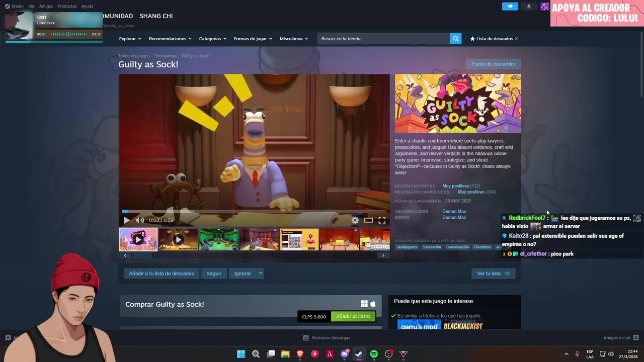The width and height of the screenshot is (644, 362).
Task: Open the Amigos menu
Action: click(46, 6)
